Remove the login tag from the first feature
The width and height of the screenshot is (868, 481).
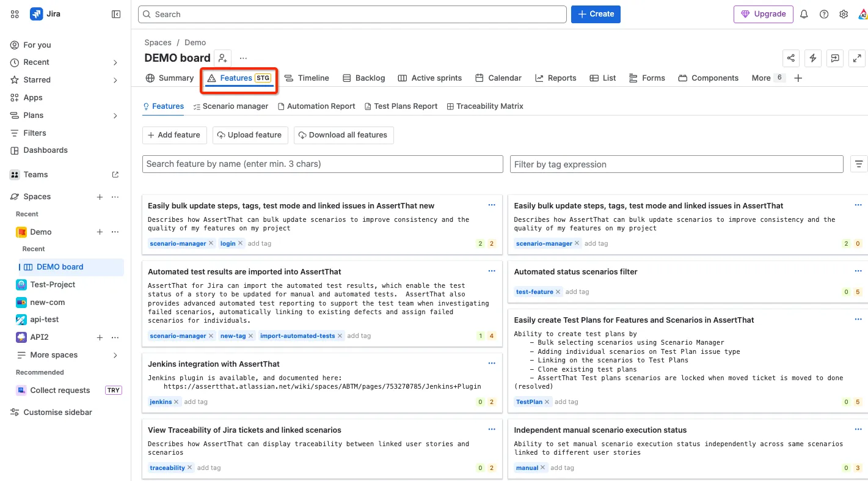[241, 243]
